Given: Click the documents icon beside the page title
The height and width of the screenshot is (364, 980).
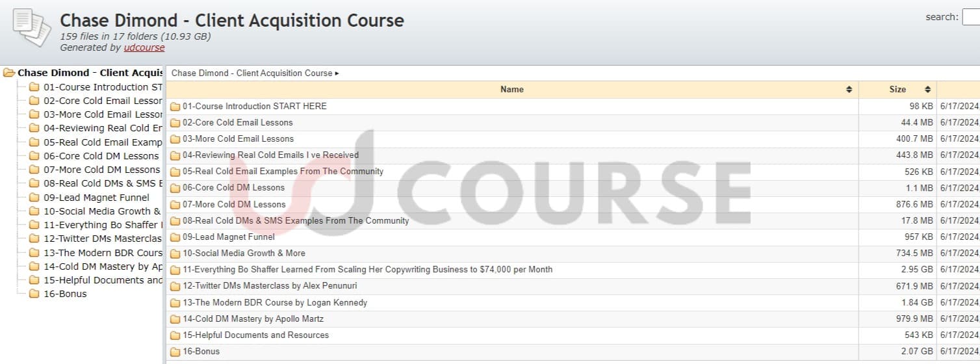Looking at the screenshot, I should click(32, 28).
